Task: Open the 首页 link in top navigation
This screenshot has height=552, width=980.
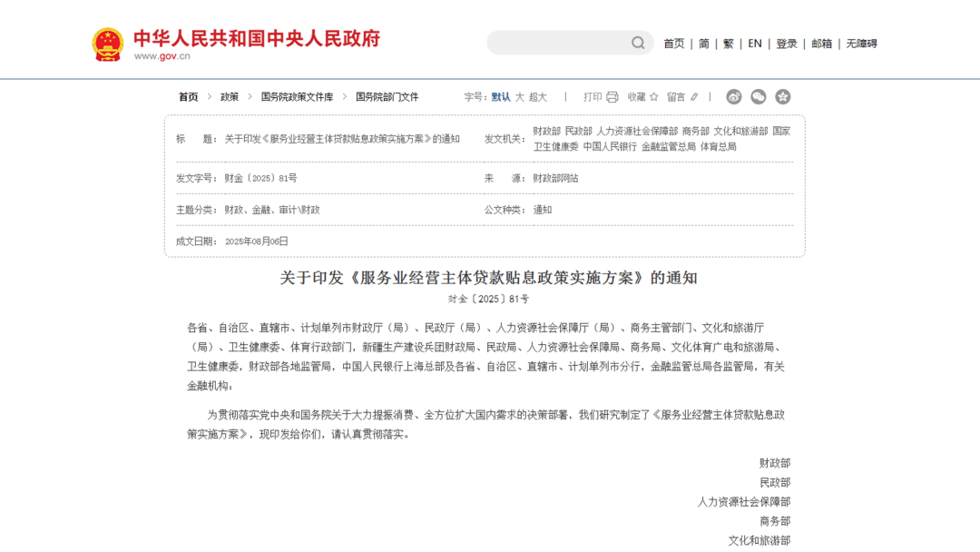Action: [x=673, y=44]
